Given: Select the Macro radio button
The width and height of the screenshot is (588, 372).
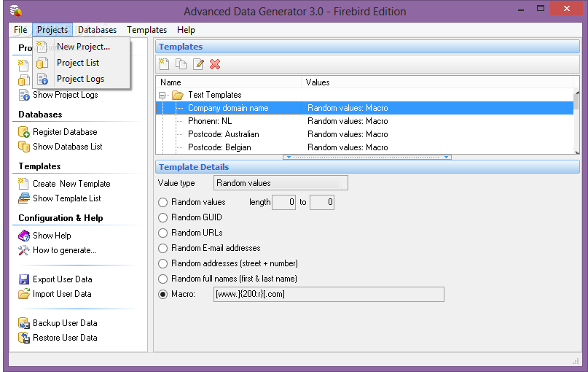Looking at the screenshot, I should coord(162,294).
